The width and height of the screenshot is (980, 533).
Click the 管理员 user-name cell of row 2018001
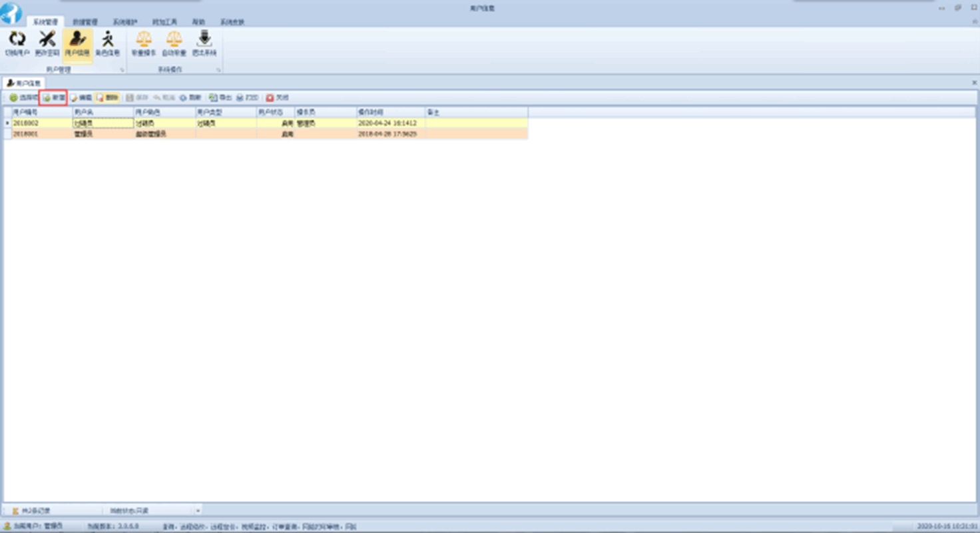[x=103, y=134]
